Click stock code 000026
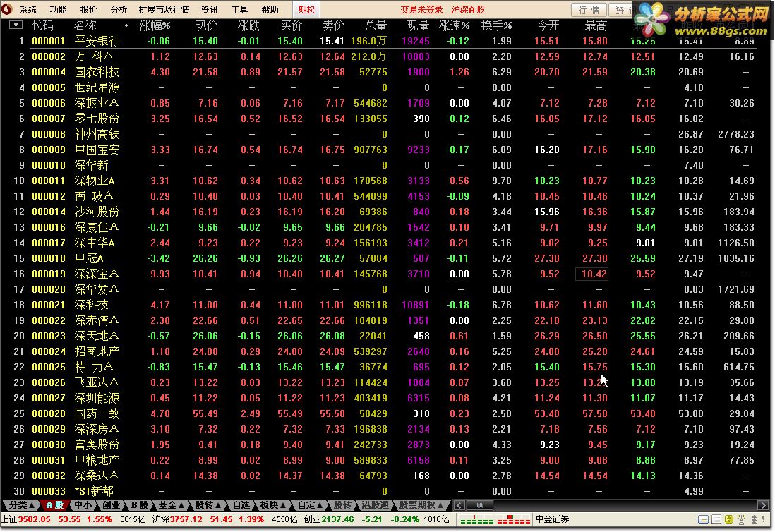This screenshot has width=775, height=532. coord(49,382)
